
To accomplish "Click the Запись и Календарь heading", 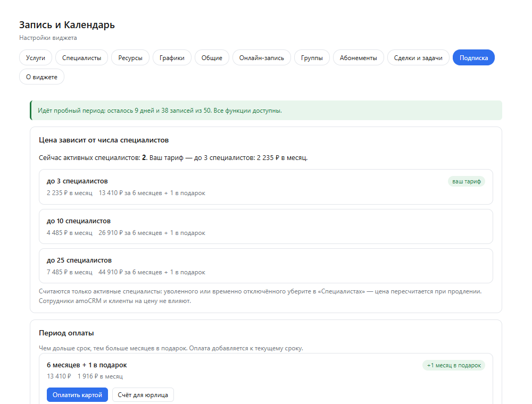I will coord(67,25).
